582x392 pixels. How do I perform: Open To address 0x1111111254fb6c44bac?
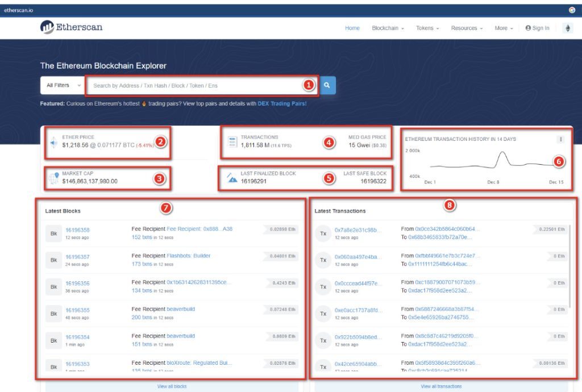(x=440, y=264)
